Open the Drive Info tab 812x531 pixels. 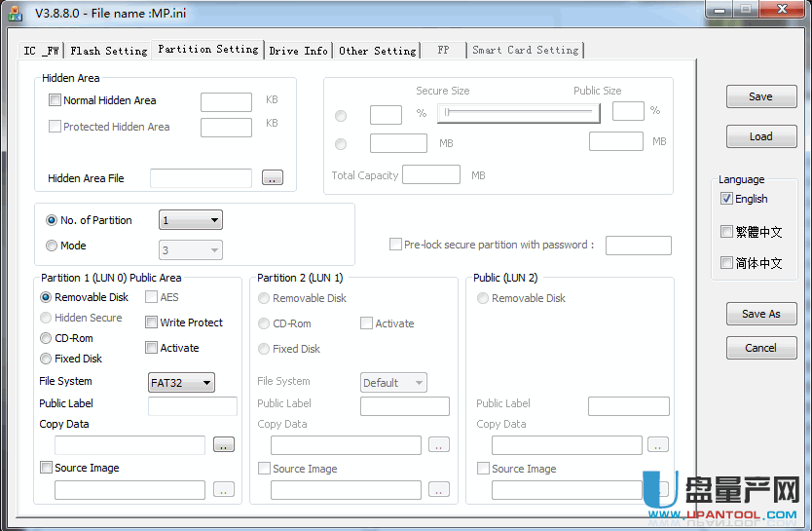click(x=298, y=51)
